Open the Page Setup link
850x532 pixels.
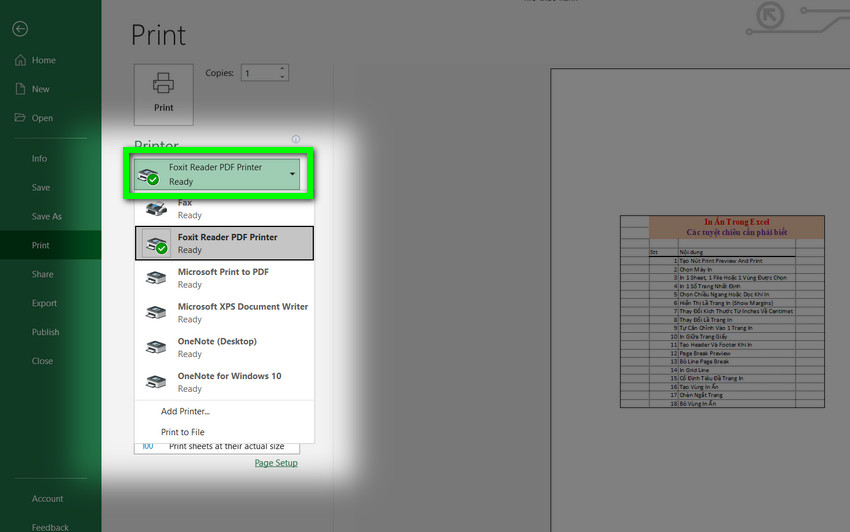coord(276,463)
